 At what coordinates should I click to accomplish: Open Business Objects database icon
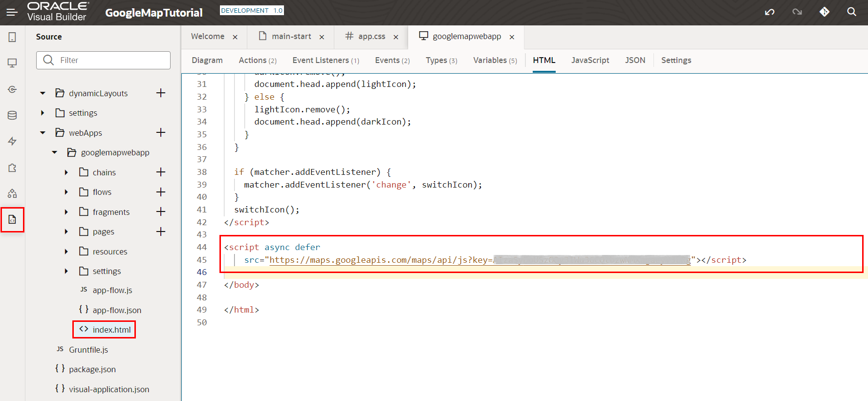[12, 115]
